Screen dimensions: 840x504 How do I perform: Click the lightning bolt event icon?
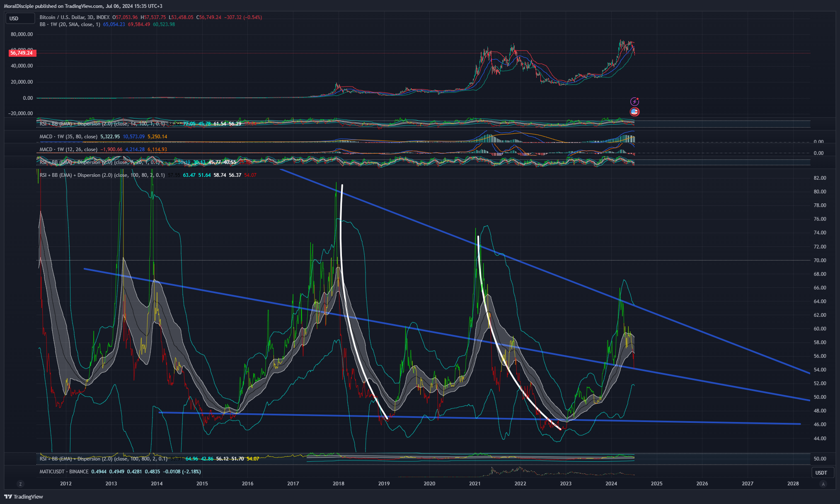[x=634, y=101]
